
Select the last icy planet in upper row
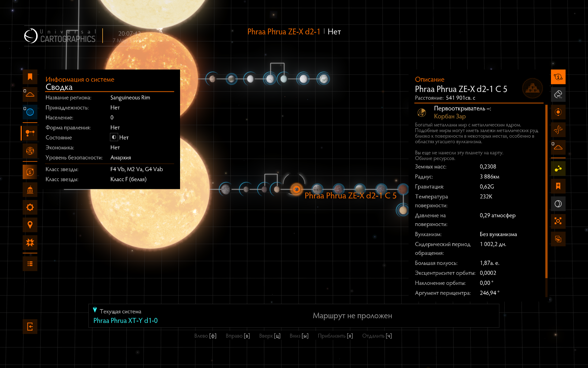tap(323, 79)
